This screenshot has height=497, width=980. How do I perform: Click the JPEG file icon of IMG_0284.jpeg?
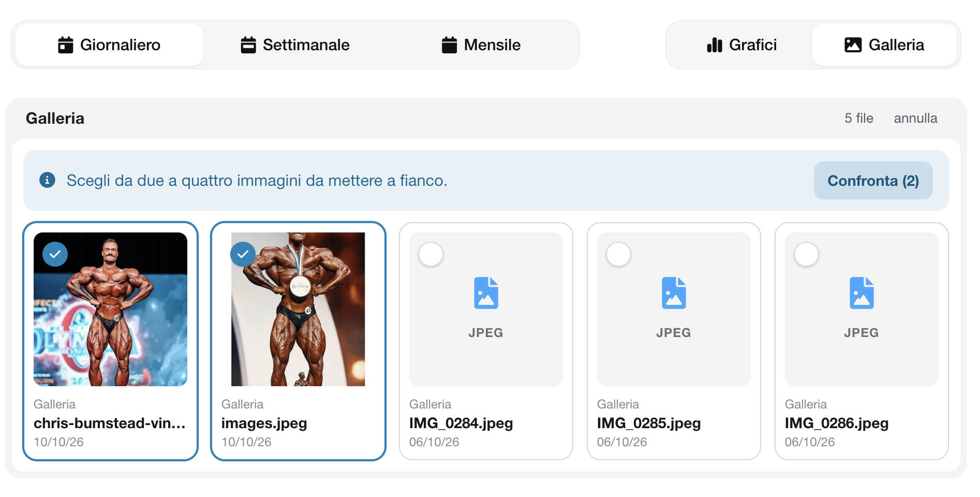[486, 293]
